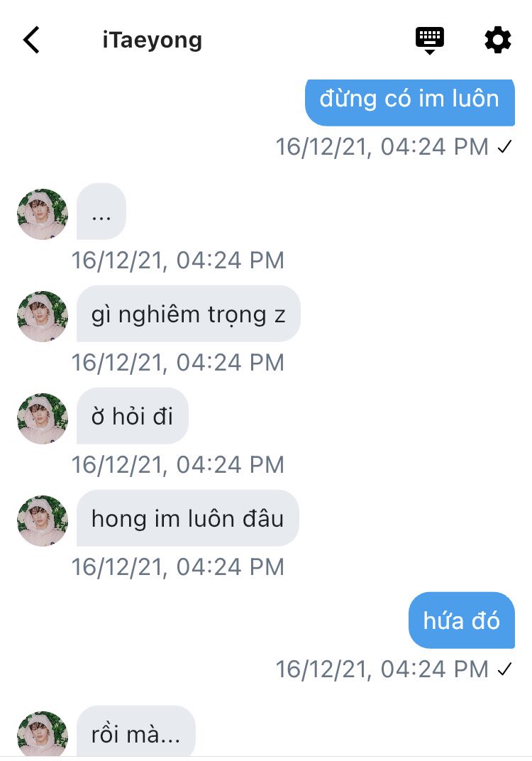Tap avatar beside 'ờ hỏi đi' message
This screenshot has width=532, height=761.
(x=43, y=418)
